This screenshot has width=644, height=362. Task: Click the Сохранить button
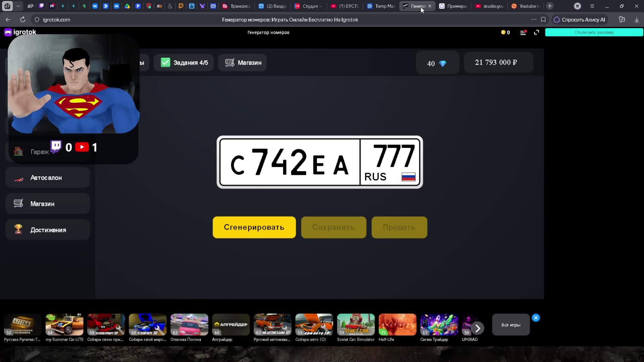pyautogui.click(x=333, y=227)
